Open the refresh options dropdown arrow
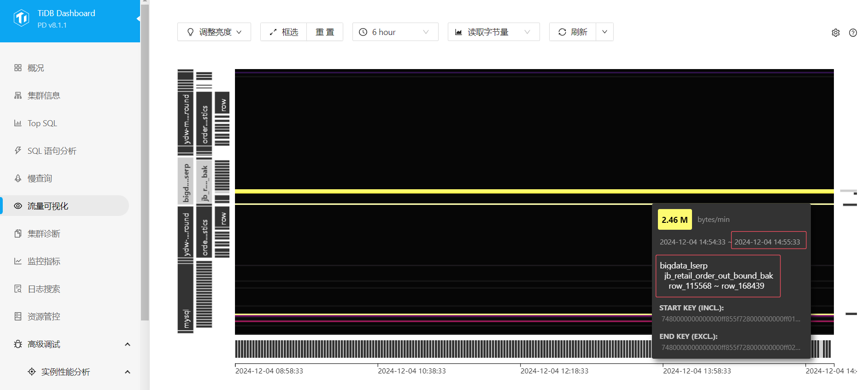 604,32
